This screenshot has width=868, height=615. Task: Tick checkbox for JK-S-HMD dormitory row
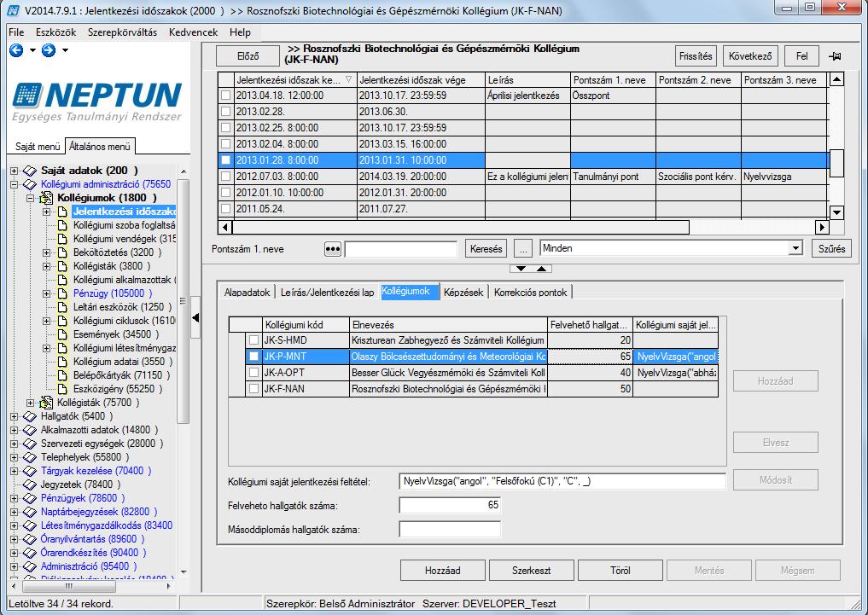click(x=253, y=340)
